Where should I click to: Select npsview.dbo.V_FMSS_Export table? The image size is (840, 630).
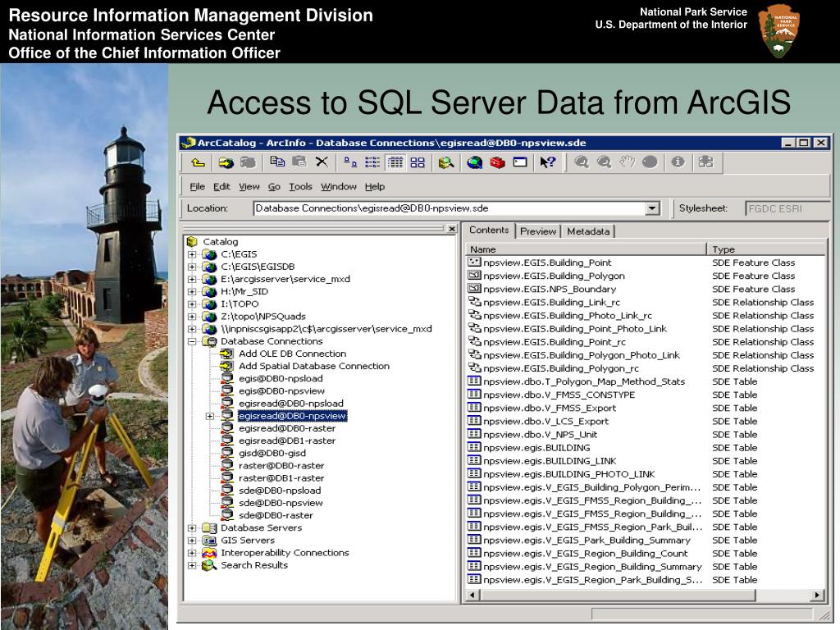coord(550,409)
